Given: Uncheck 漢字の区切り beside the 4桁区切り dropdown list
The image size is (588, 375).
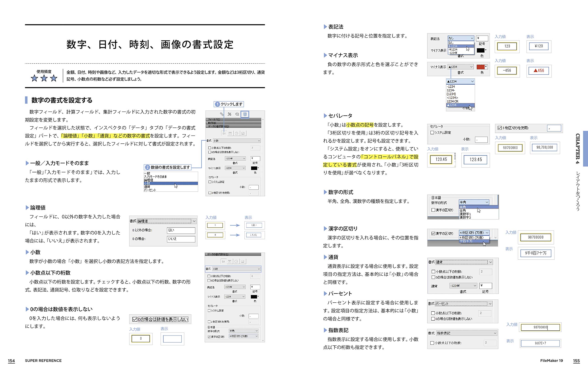Looking at the screenshot, I should tap(433, 233).
